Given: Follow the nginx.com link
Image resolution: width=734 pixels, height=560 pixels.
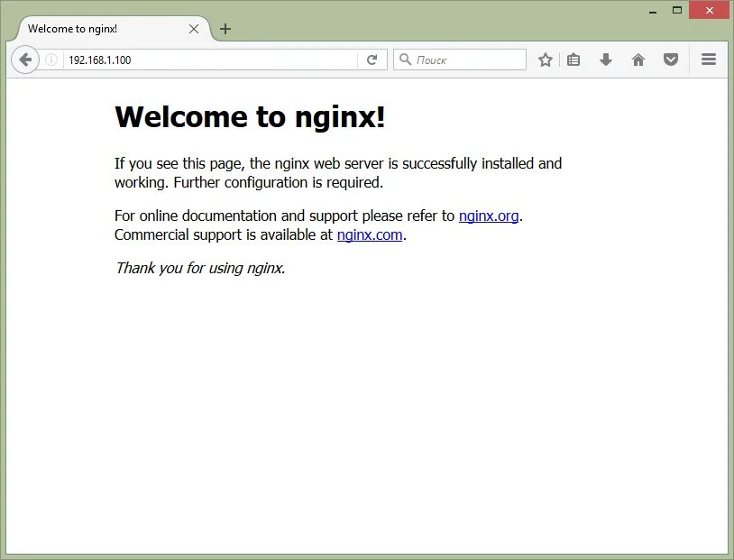Looking at the screenshot, I should pyautogui.click(x=370, y=234).
